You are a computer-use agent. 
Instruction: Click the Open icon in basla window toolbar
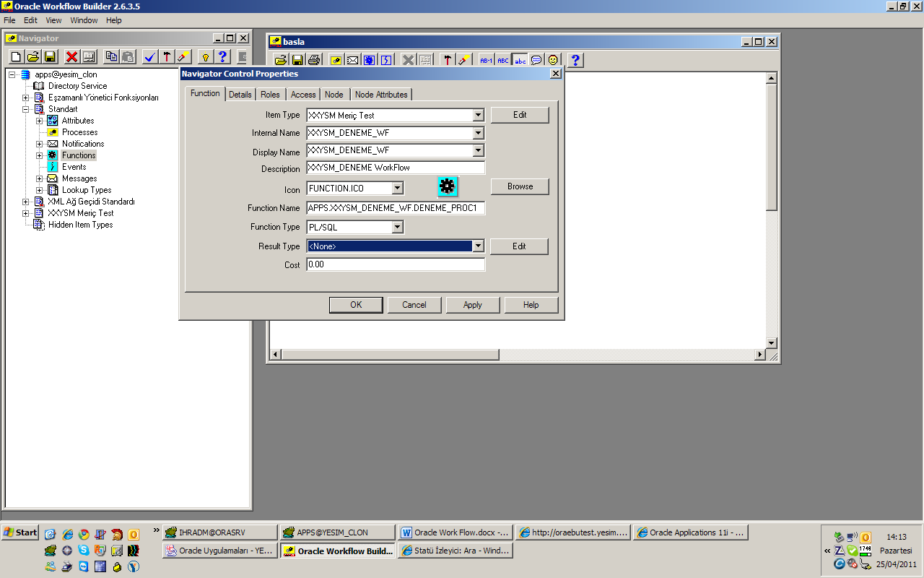(281, 60)
